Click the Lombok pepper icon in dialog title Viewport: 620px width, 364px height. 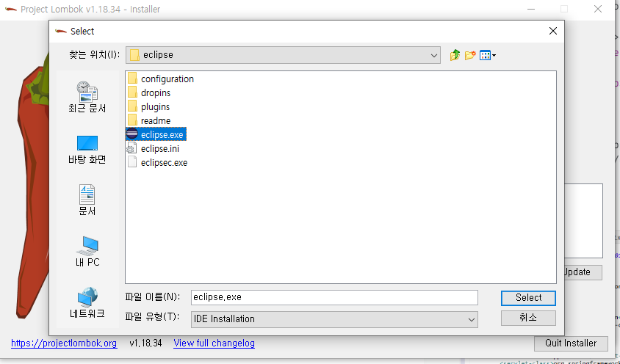[61, 32]
